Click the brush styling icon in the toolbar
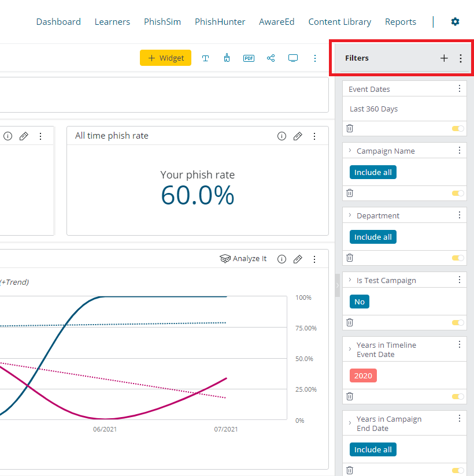Image resolution: width=474 pixels, height=476 pixels. click(x=227, y=58)
